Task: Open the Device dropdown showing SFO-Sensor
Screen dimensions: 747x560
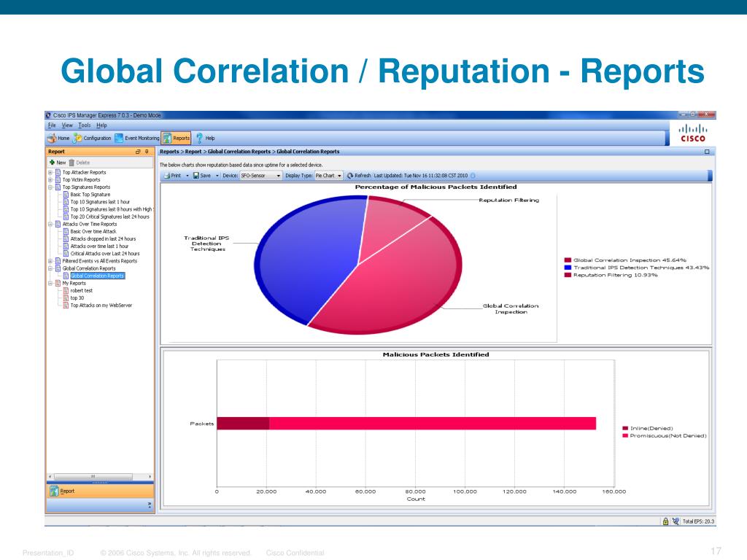Action: coord(260,176)
